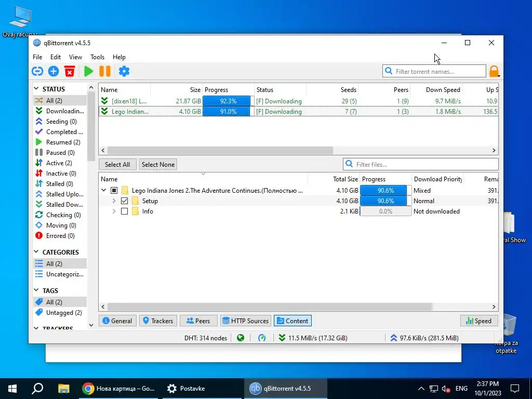
Task: Select Untagged (2) in Tags
Action: coord(60,312)
